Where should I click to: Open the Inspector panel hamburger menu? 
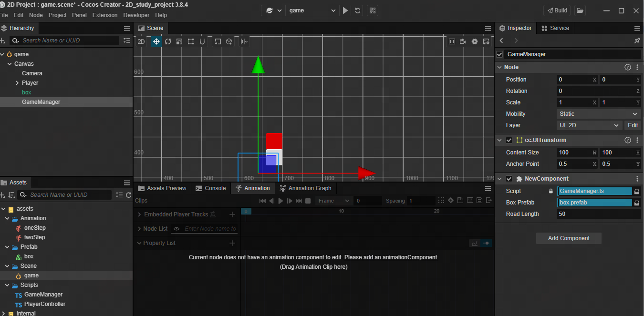(x=637, y=28)
